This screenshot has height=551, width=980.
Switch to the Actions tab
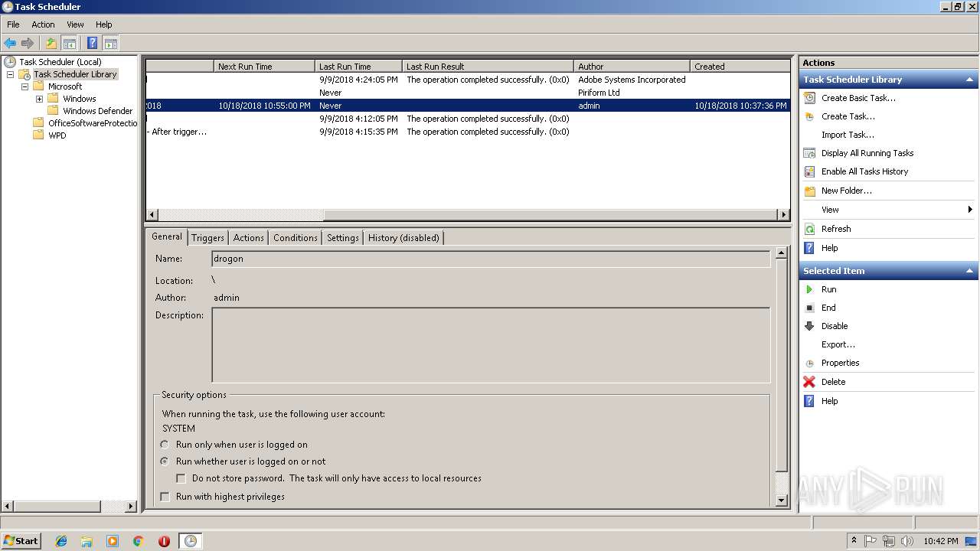point(249,238)
